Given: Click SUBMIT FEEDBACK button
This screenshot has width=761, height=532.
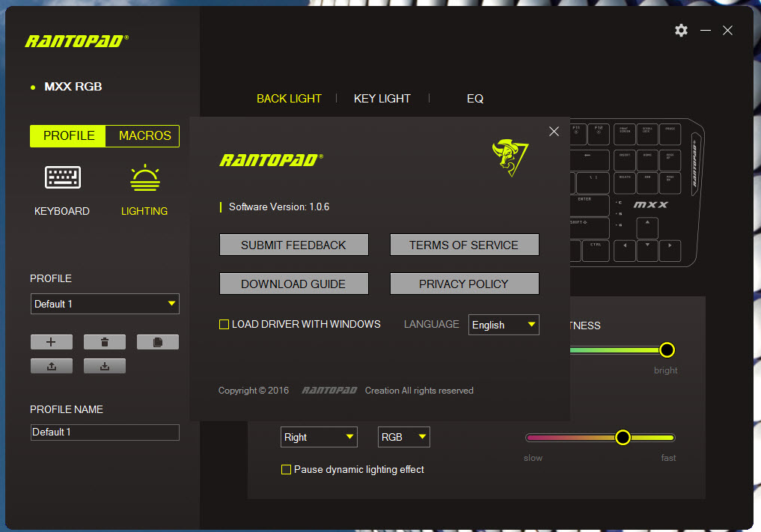Looking at the screenshot, I should coord(293,245).
